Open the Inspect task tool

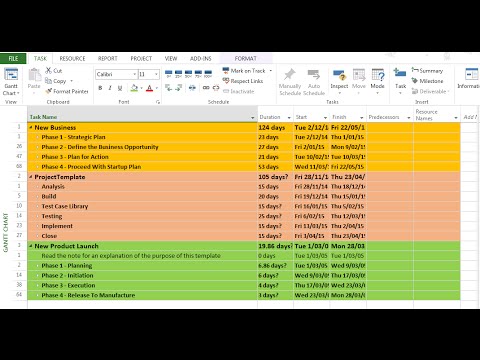point(339,81)
